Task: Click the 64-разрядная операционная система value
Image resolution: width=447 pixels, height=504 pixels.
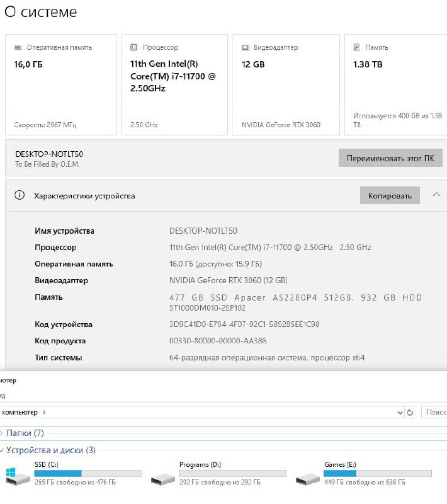Action: (x=267, y=357)
